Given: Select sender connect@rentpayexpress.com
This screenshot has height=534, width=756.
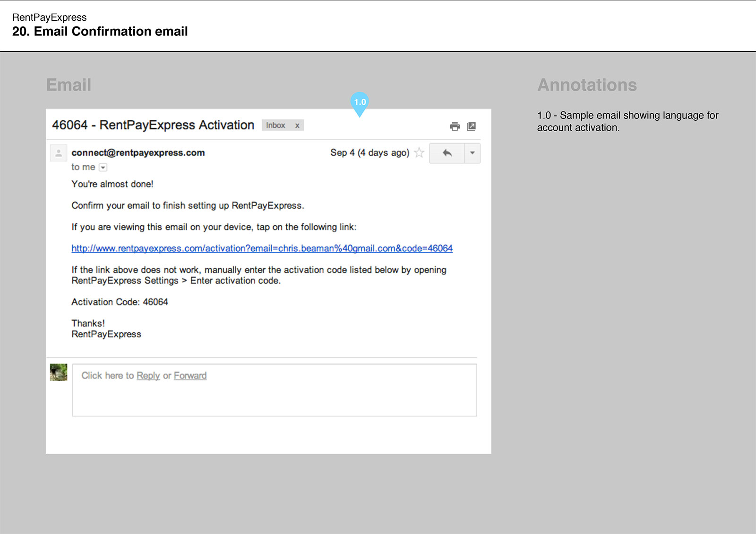Looking at the screenshot, I should pos(138,153).
